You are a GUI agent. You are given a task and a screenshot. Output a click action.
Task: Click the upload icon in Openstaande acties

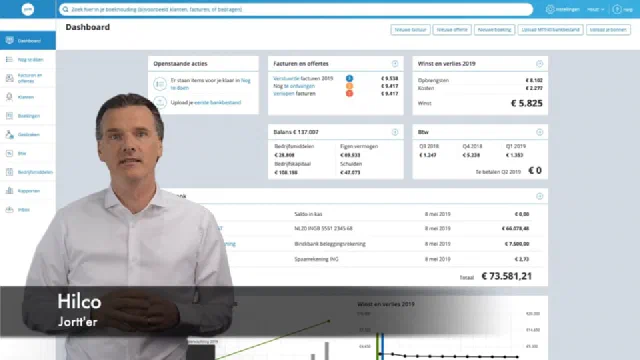pos(160,102)
